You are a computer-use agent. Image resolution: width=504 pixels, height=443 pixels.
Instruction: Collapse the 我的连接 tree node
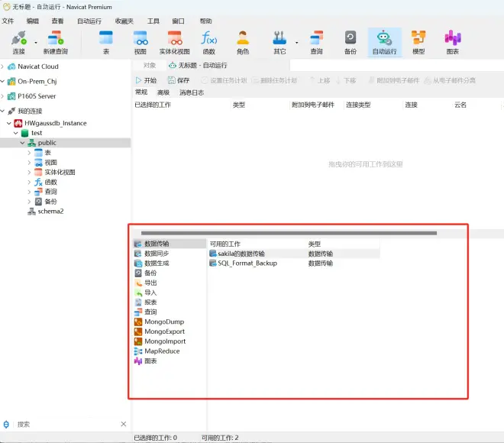(2, 111)
